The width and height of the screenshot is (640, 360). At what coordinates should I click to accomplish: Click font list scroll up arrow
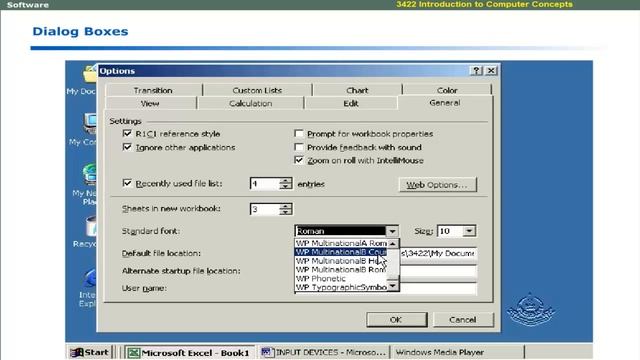pos(393,243)
